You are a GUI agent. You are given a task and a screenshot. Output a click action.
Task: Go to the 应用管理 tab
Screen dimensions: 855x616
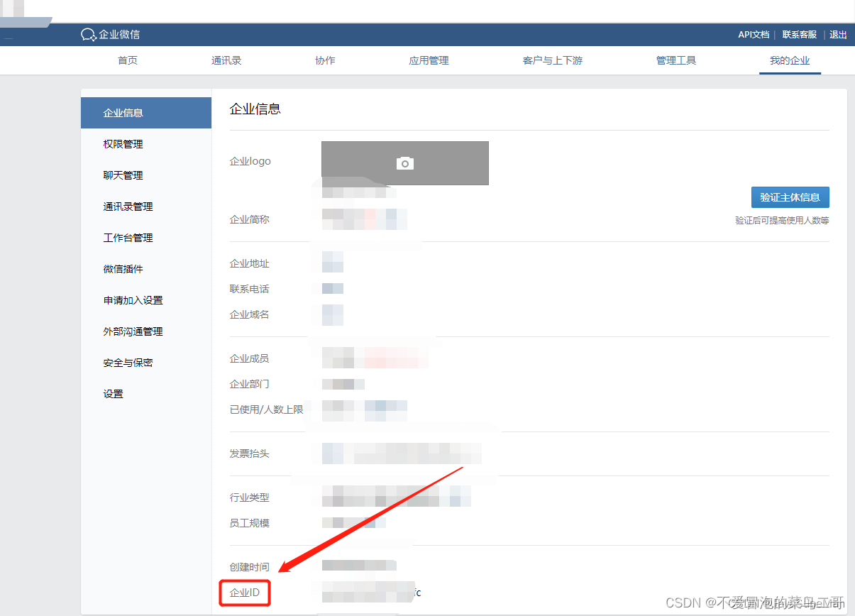(429, 61)
